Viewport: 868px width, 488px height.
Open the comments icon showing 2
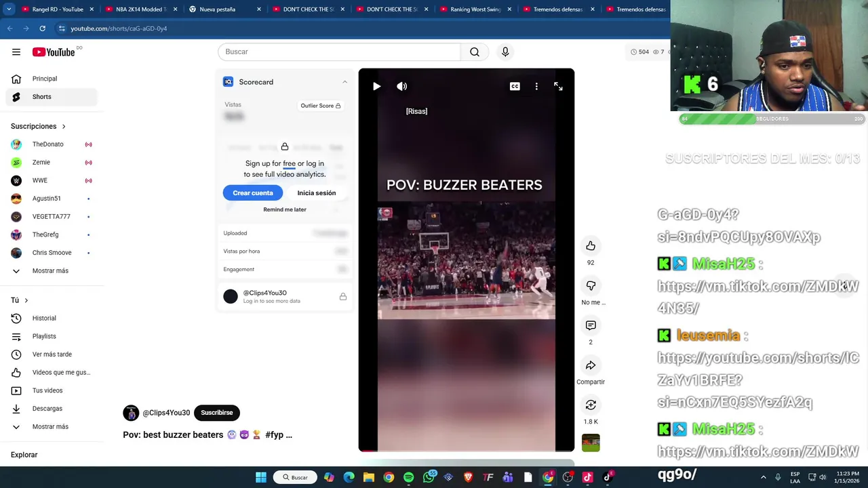591,326
